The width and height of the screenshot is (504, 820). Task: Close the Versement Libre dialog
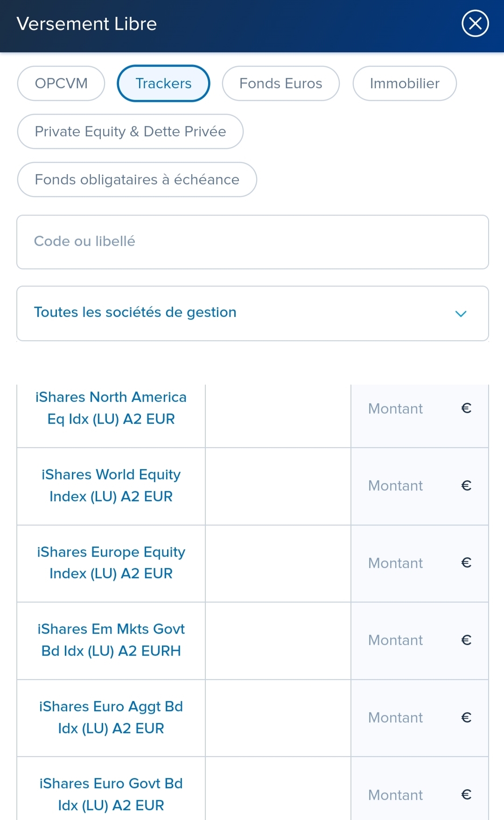[x=475, y=23]
